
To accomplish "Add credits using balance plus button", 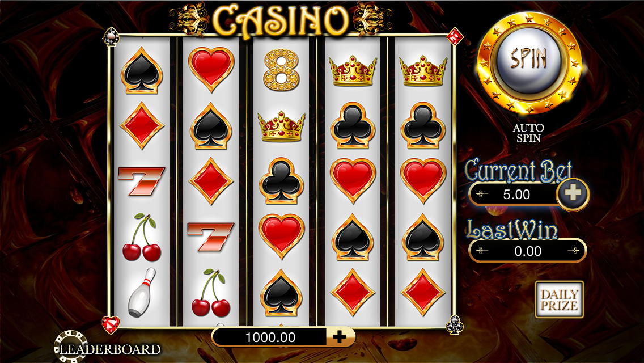I will 340,337.
